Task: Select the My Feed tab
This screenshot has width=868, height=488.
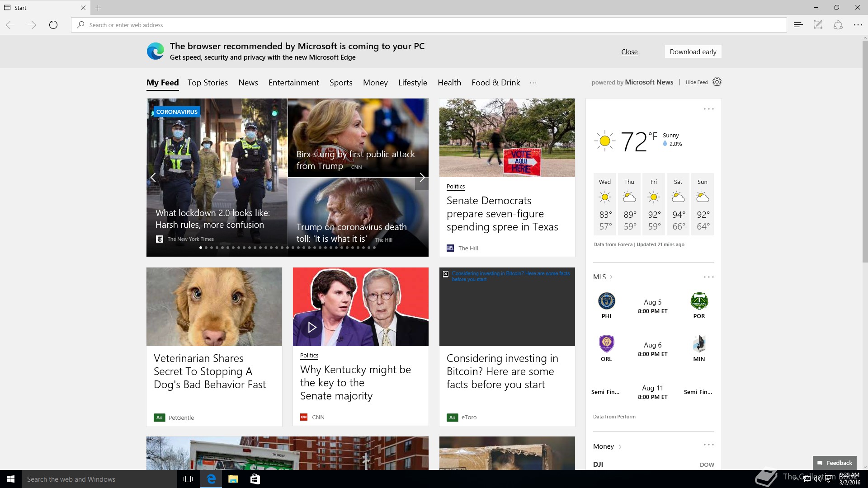Action: tap(163, 83)
